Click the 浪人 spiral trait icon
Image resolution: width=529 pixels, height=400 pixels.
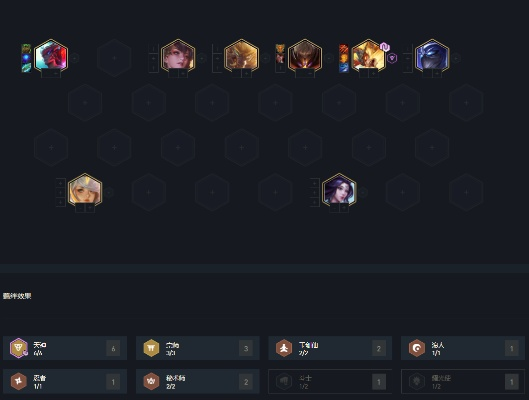[x=417, y=348]
